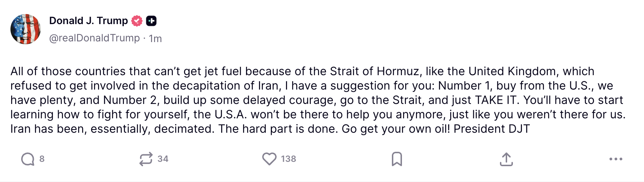Open the share upload icon
Screen dimensions: 644x182
[506, 159]
